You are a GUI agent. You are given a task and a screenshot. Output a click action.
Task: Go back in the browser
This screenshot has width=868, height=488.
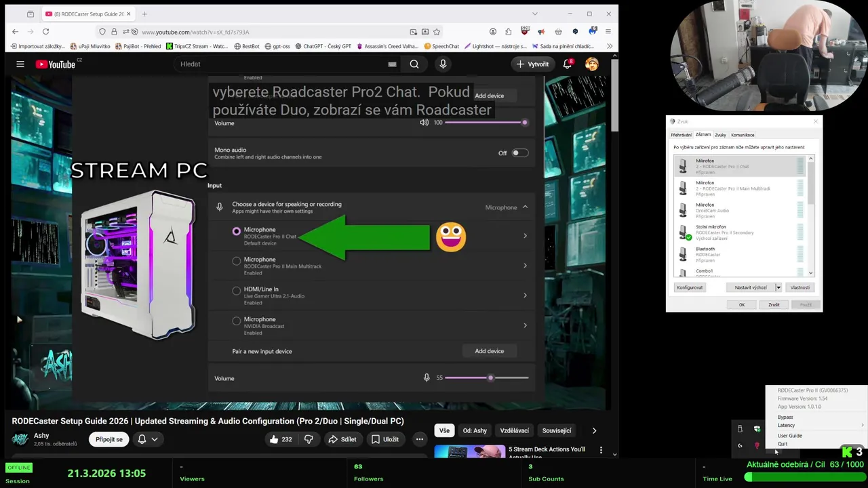coord(15,32)
